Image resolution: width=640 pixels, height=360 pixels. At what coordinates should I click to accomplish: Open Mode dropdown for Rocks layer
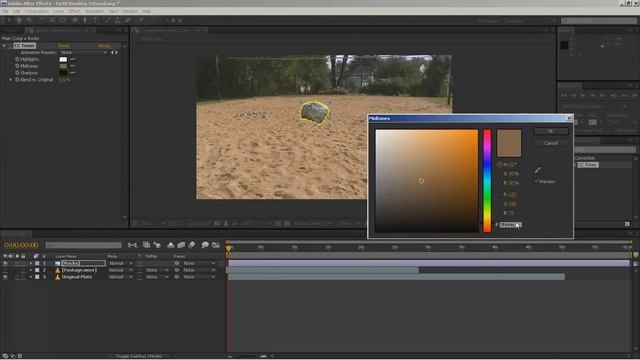point(120,263)
